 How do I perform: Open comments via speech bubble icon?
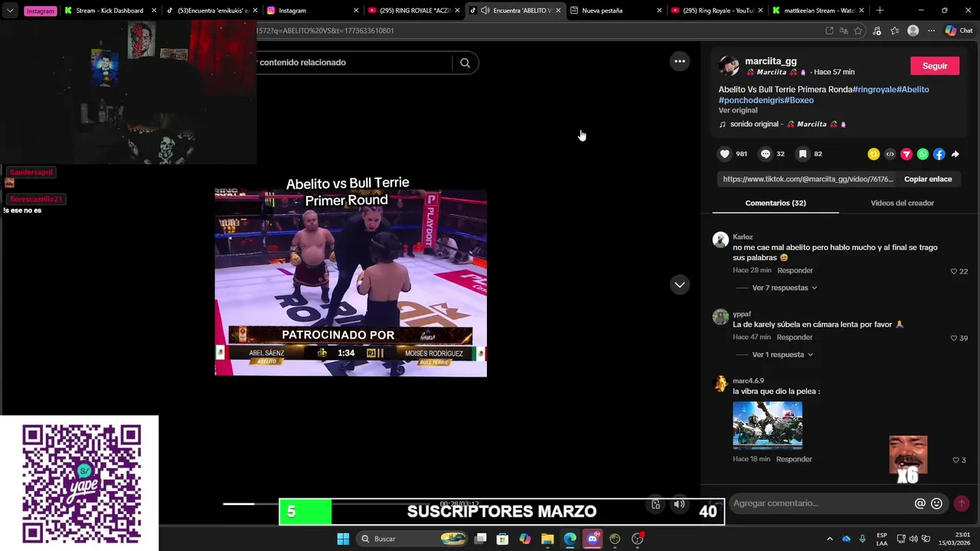[765, 154]
